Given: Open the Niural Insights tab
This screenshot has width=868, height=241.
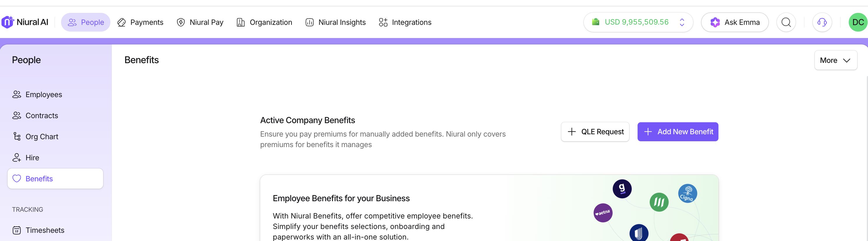Looking at the screenshot, I should click(335, 22).
